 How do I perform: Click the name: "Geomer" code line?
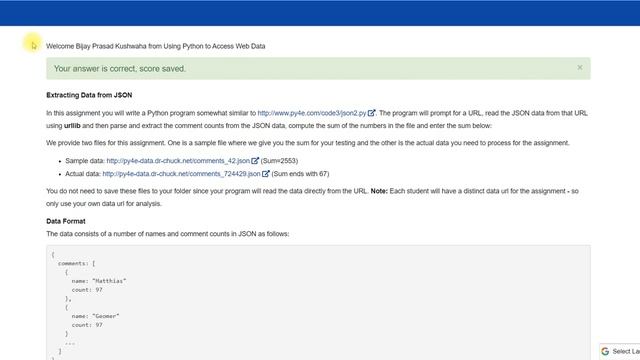pos(95,316)
